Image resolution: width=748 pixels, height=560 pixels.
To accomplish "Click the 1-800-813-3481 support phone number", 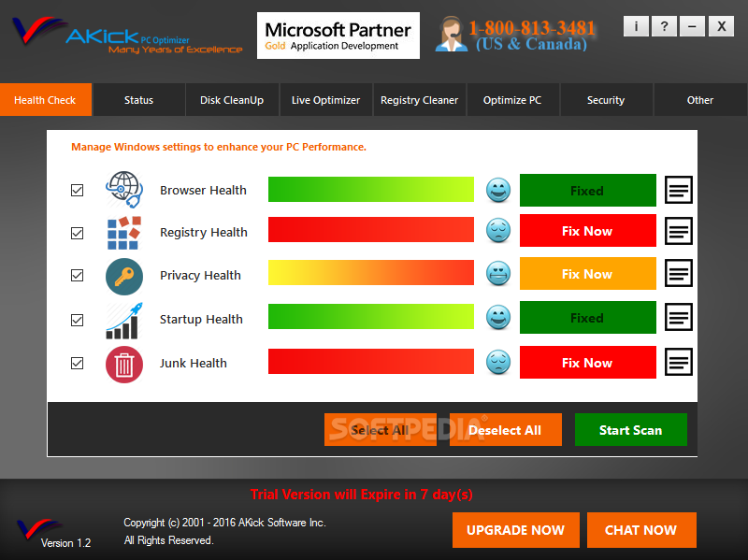I will pyautogui.click(x=532, y=28).
